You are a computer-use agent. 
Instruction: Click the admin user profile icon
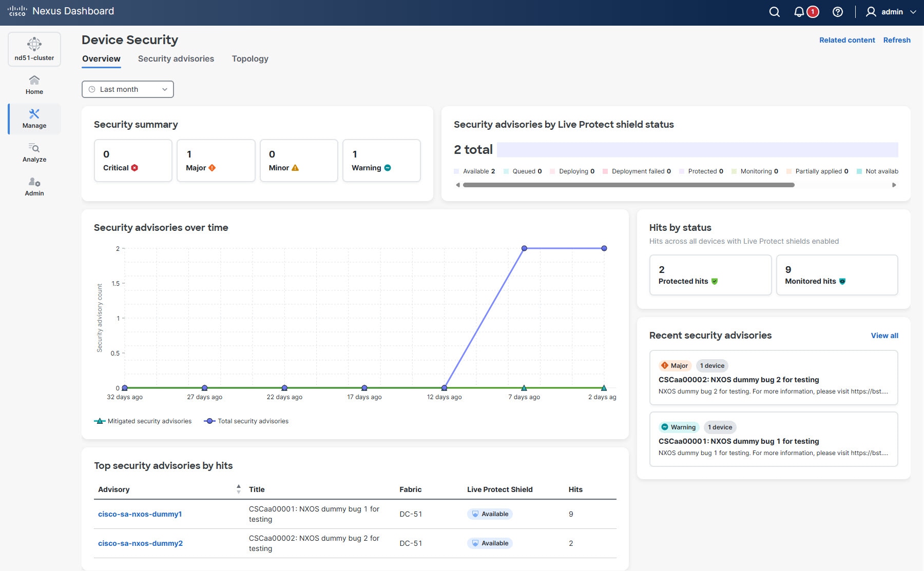click(x=871, y=12)
